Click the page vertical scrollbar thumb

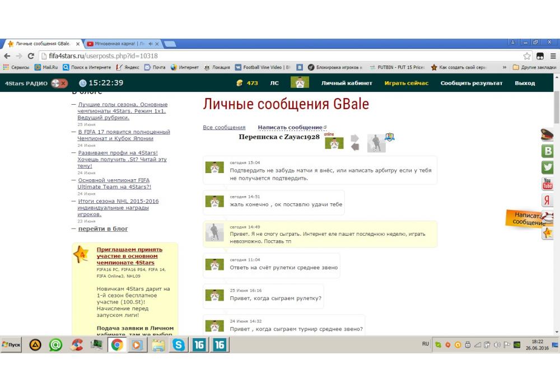point(556,106)
